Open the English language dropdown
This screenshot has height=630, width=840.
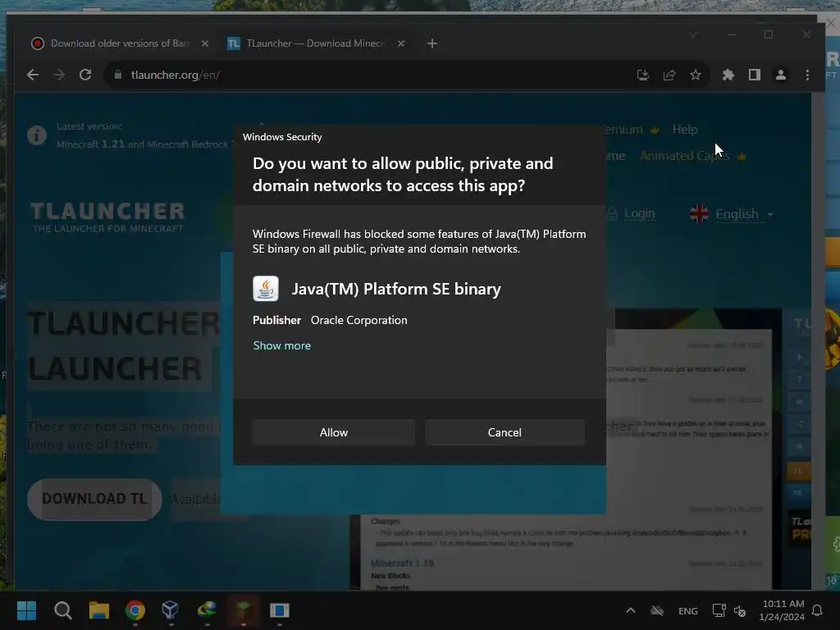point(744,214)
